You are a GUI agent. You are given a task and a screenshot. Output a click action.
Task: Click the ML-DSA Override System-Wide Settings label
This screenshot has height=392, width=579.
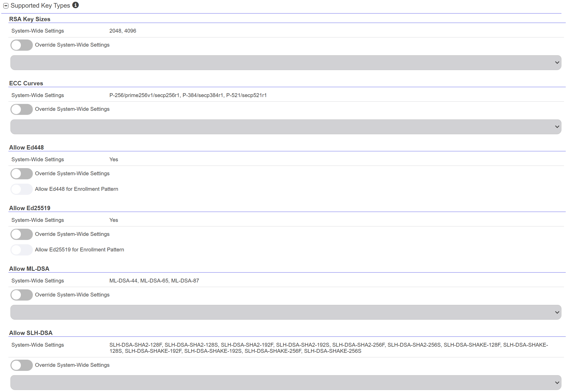pos(72,295)
